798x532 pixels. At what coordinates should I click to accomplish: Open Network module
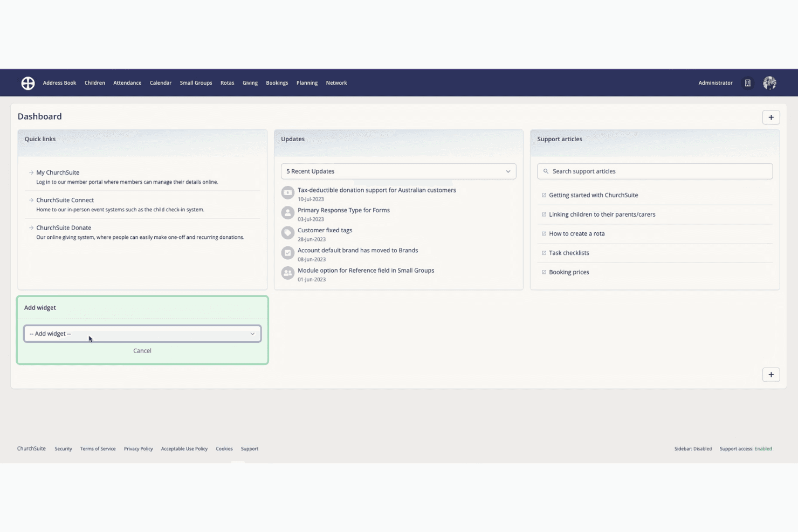coord(336,83)
